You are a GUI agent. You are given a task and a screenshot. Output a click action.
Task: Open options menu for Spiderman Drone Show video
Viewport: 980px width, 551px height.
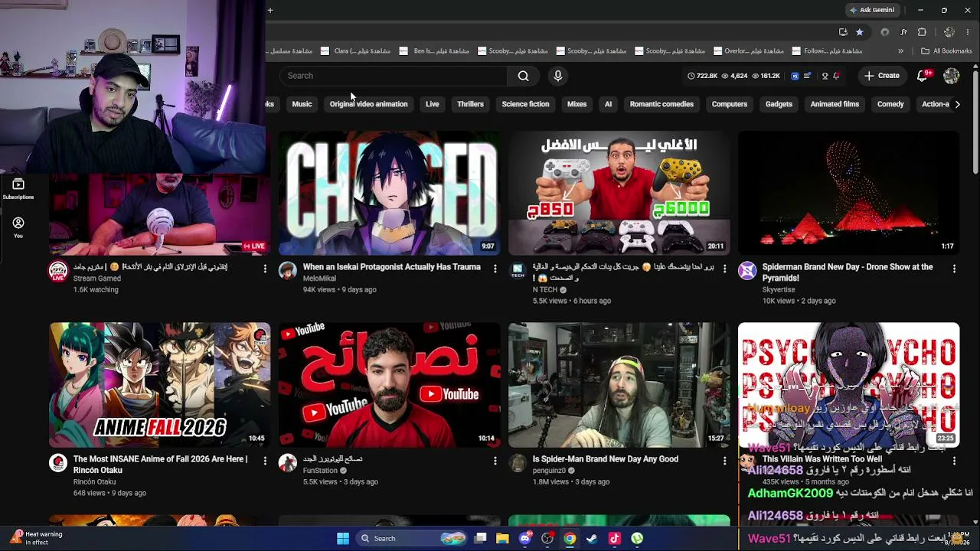tap(954, 269)
